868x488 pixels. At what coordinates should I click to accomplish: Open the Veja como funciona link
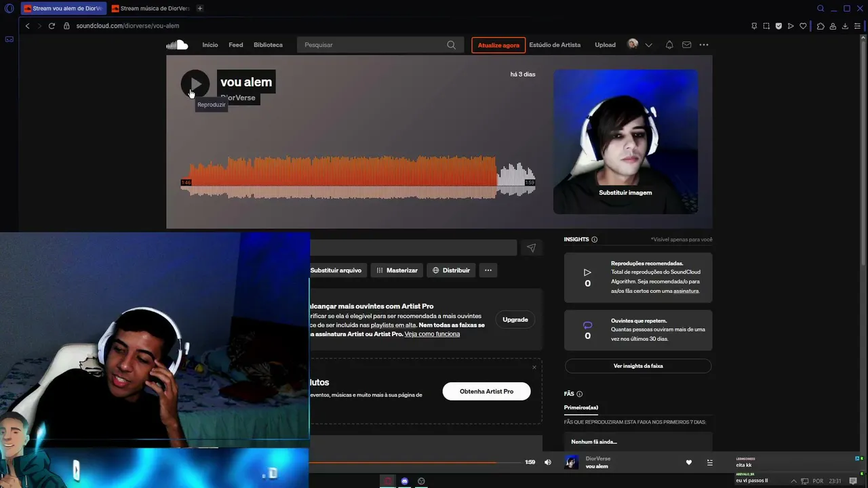tap(432, 334)
